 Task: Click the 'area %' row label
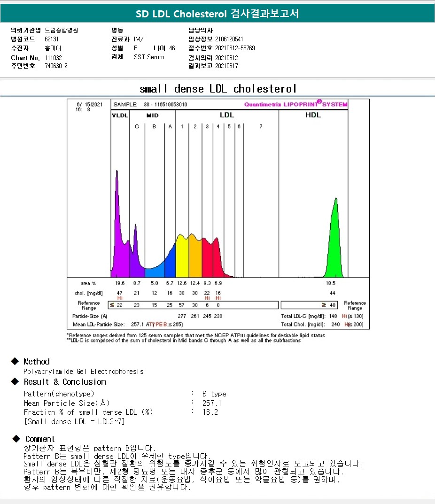click(88, 283)
